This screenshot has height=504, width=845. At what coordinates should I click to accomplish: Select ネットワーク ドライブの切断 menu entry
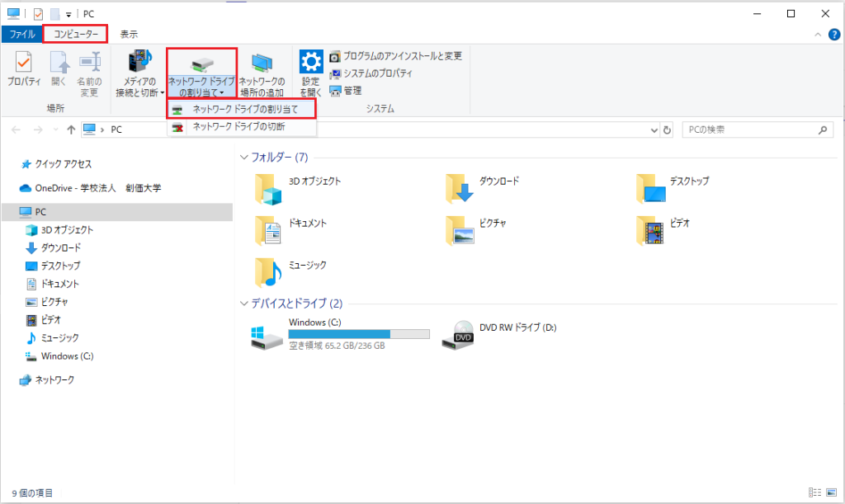[x=242, y=127]
